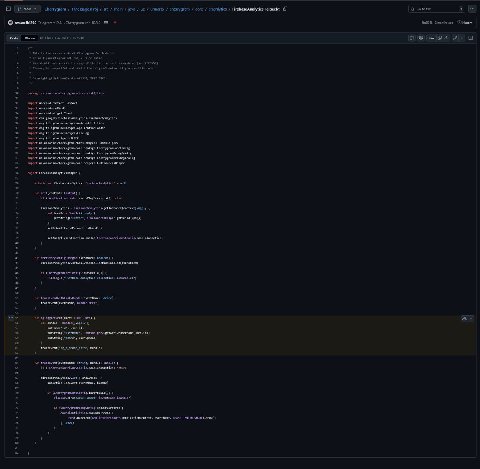Viewport: 480px width, 469px height.
Task: Open the highlighted line's actions menu
Action: coord(11,318)
